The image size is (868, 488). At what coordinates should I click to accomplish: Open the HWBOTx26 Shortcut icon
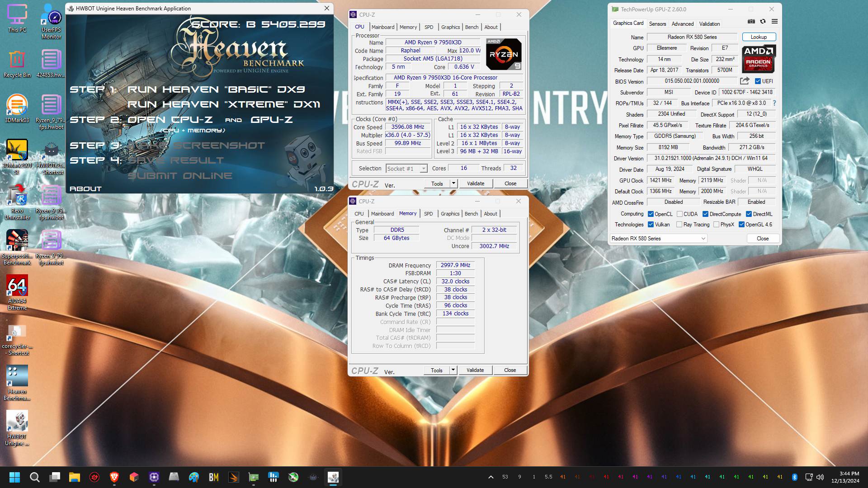pos(51,157)
